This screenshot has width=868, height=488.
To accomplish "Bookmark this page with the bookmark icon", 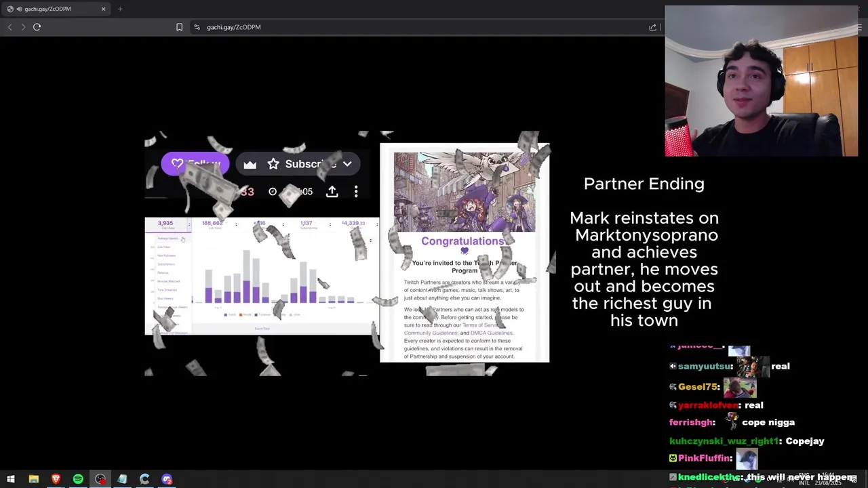I will (x=179, y=27).
